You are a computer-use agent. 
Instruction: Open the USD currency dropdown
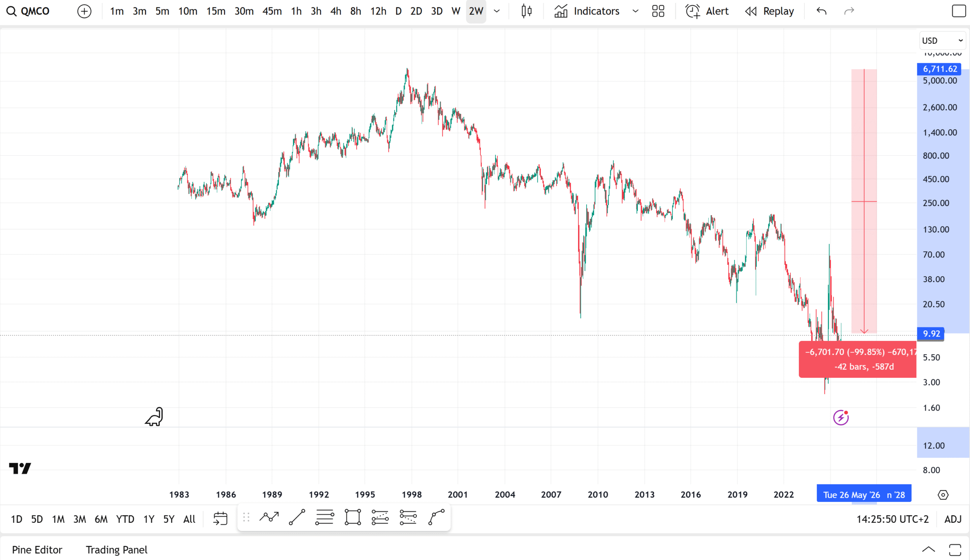click(x=942, y=41)
